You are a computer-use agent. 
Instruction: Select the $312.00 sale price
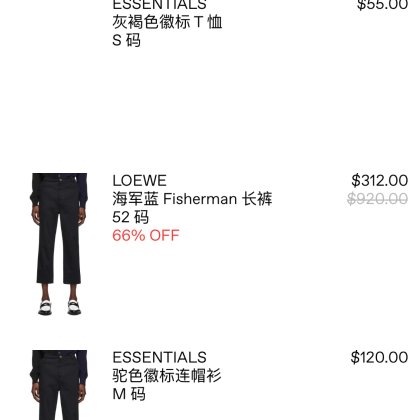point(379,180)
